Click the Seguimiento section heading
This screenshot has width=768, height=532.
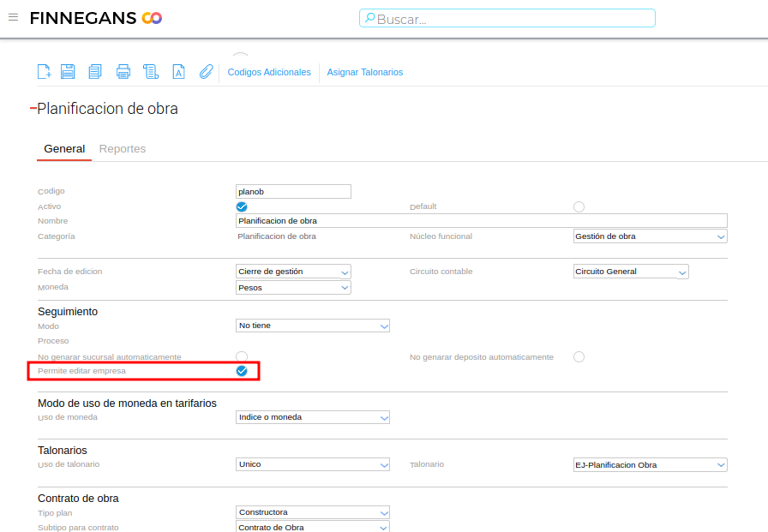[68, 312]
